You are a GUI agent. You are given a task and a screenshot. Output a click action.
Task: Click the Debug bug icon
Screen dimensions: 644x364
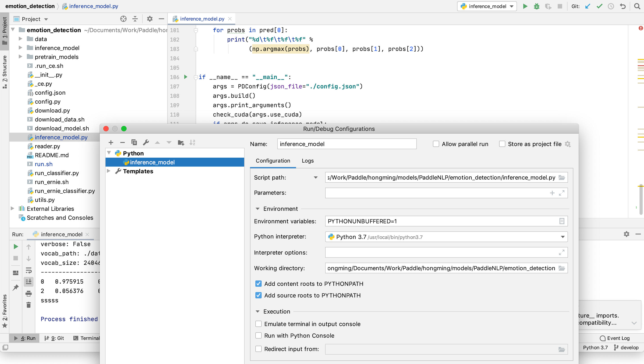[x=536, y=6]
